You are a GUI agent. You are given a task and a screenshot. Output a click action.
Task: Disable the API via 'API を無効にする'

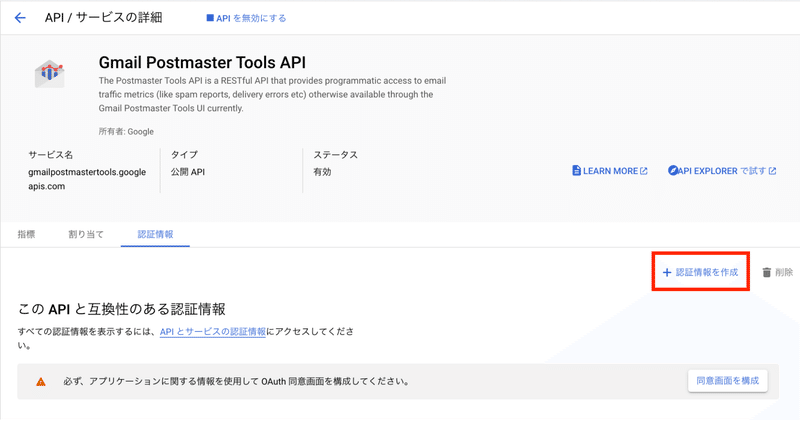246,18
